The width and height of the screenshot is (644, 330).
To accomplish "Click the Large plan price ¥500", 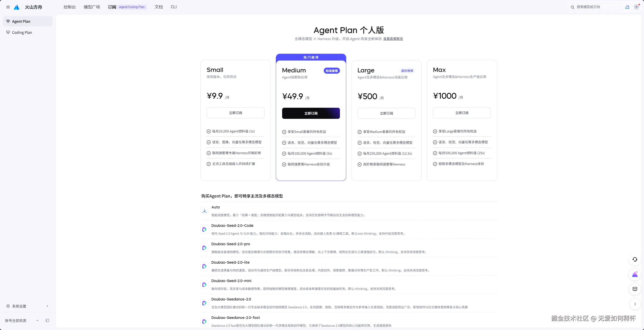I will (x=367, y=96).
